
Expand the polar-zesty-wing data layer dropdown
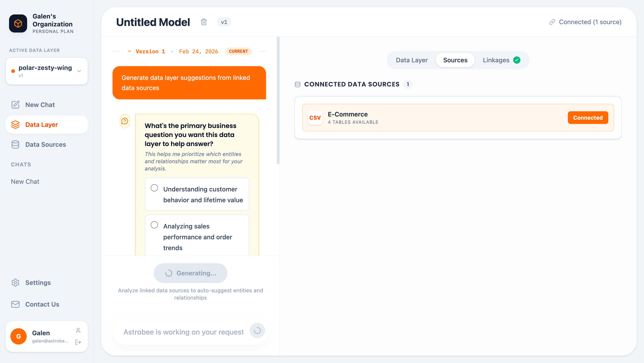79,71
